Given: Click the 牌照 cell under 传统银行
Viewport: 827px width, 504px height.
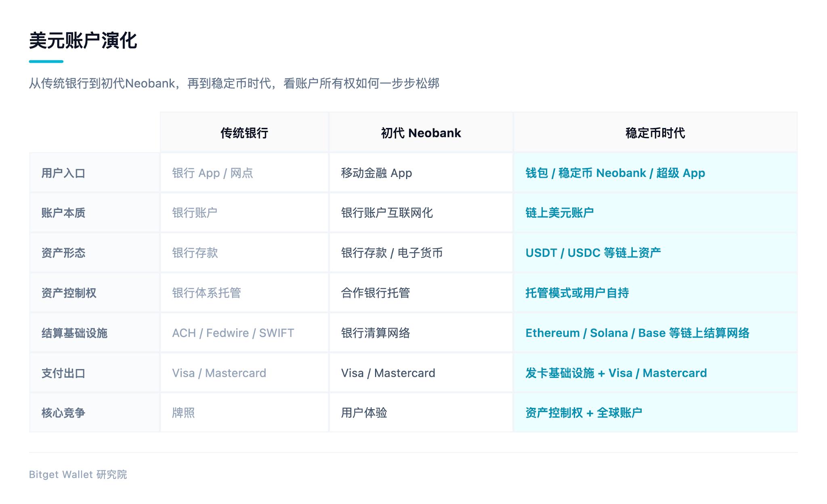Looking at the screenshot, I should click(244, 413).
